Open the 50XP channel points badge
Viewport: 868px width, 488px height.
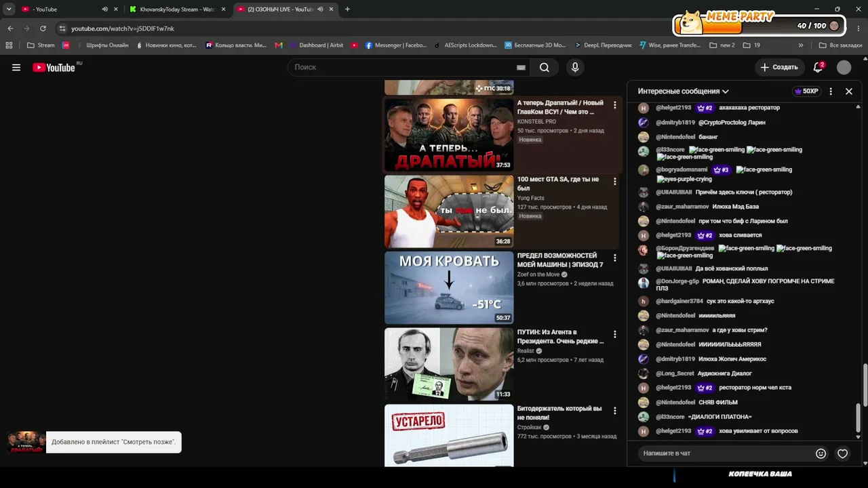point(806,91)
